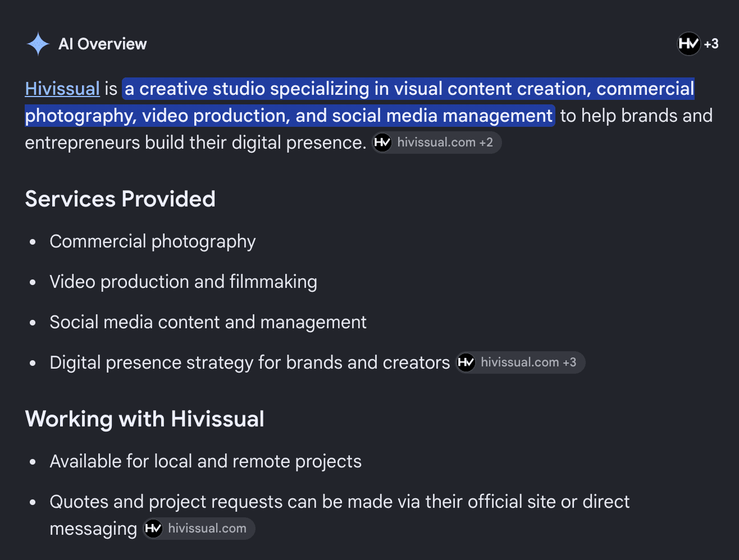Screen dimensions: 739x560
Task: Click 'Video production and filmmaking' list item
Action: tap(184, 282)
